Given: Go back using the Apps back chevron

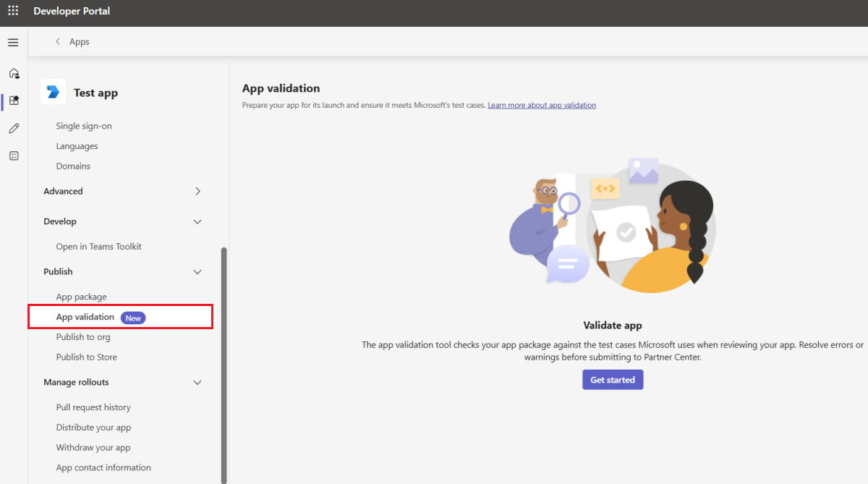Looking at the screenshot, I should tap(58, 42).
